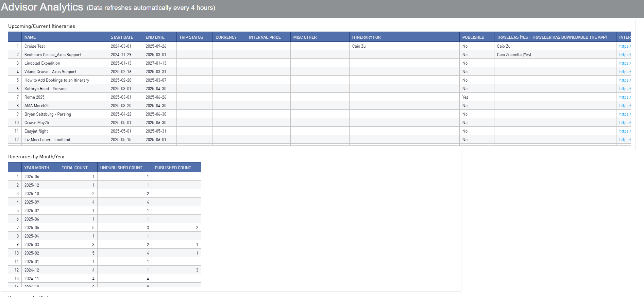Open the link in the Cruise Test row
The width and height of the screenshot is (644, 297).
[x=625, y=46]
